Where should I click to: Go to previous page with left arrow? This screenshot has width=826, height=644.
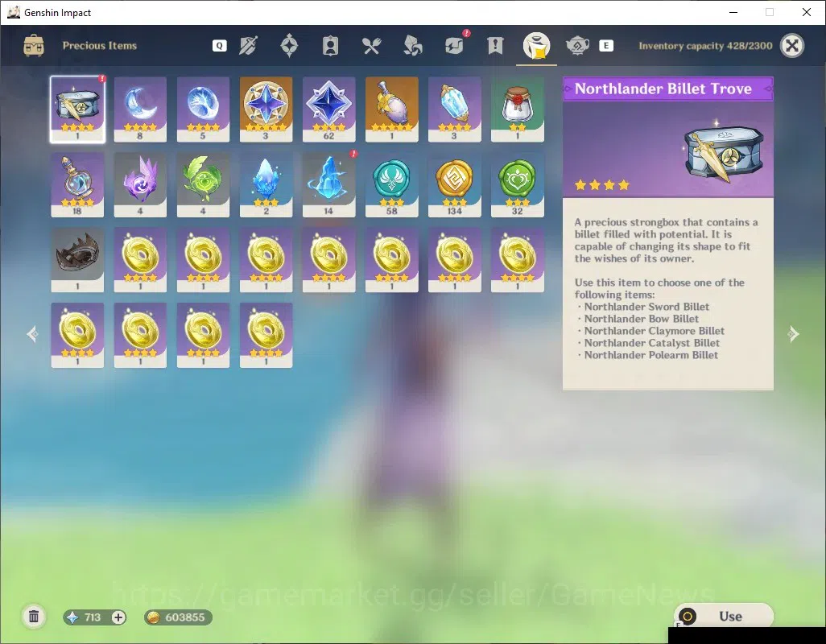33,334
